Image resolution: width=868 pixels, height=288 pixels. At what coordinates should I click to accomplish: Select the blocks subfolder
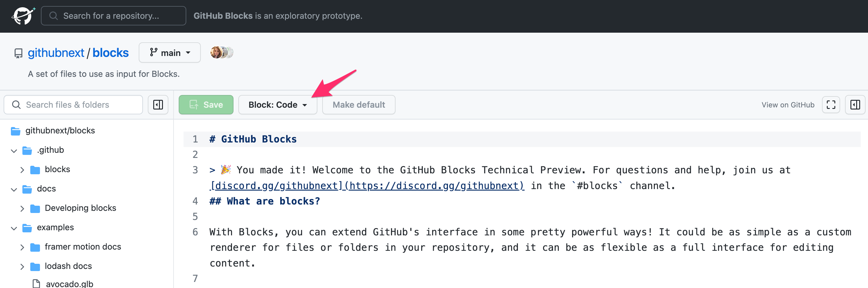point(57,169)
